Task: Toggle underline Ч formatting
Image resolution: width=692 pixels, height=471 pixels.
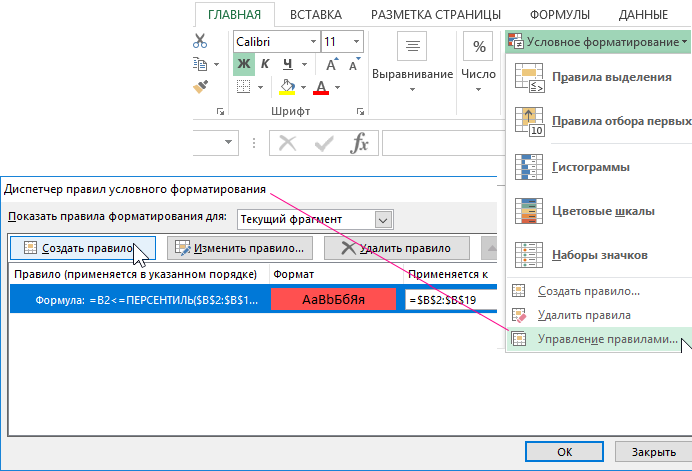Action: [288, 64]
